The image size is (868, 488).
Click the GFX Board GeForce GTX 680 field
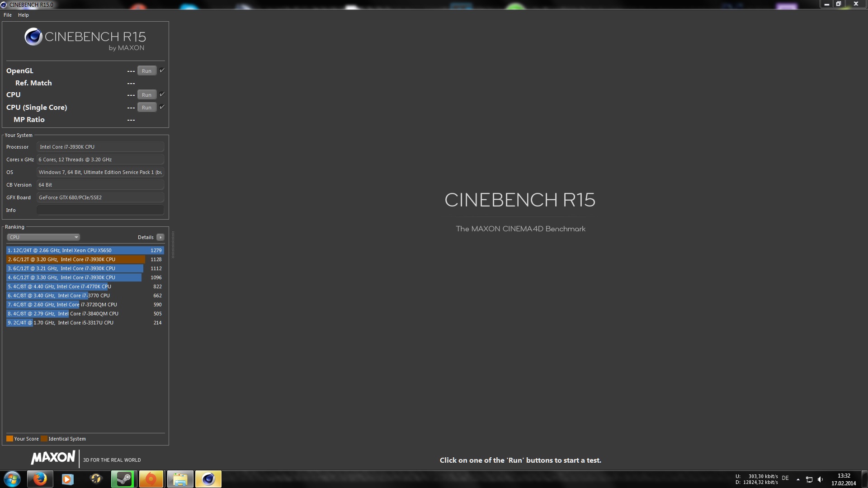(100, 197)
